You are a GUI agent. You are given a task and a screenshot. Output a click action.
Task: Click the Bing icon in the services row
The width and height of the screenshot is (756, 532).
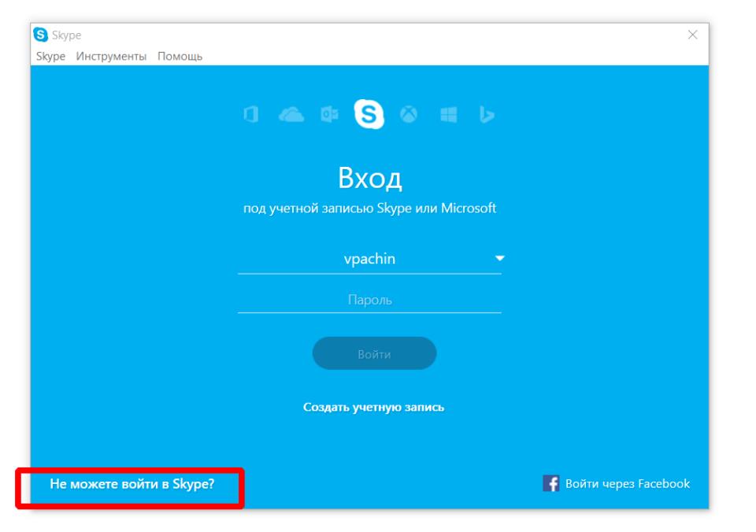tap(487, 115)
